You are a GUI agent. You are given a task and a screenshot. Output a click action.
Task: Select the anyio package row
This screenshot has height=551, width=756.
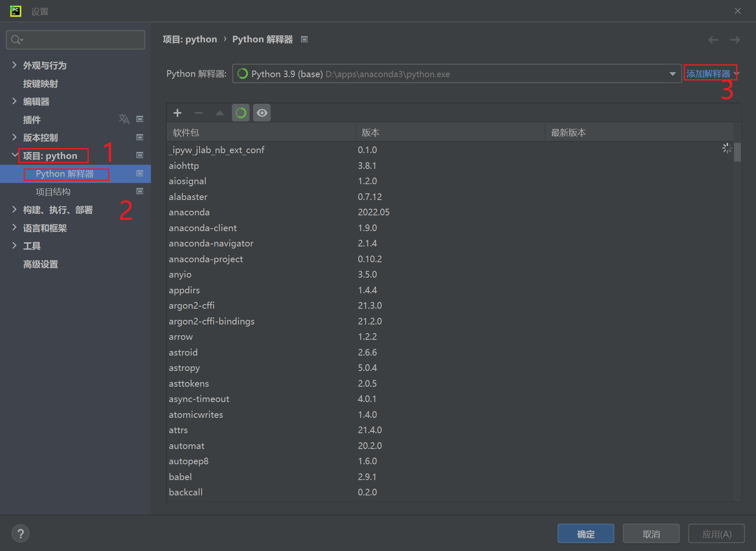coord(450,275)
